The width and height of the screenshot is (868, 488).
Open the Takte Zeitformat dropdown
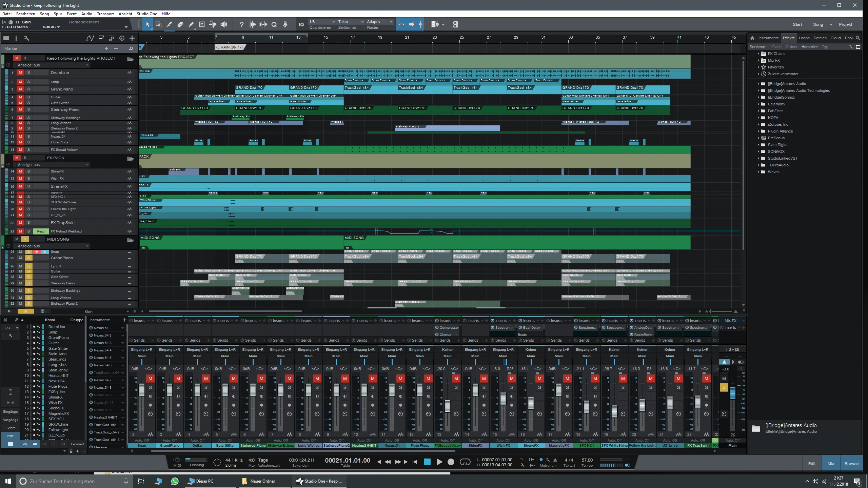tap(351, 22)
